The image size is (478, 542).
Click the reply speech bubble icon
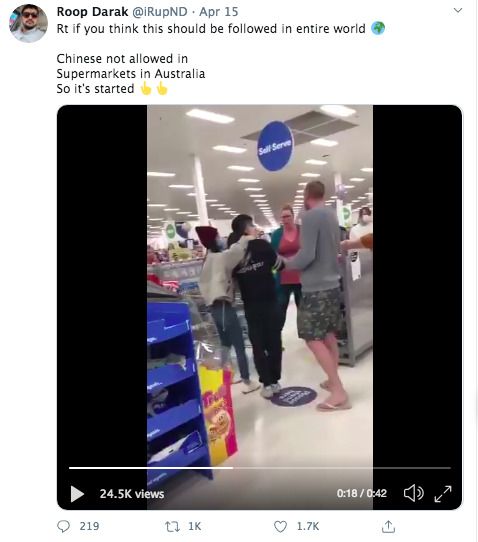point(63,526)
